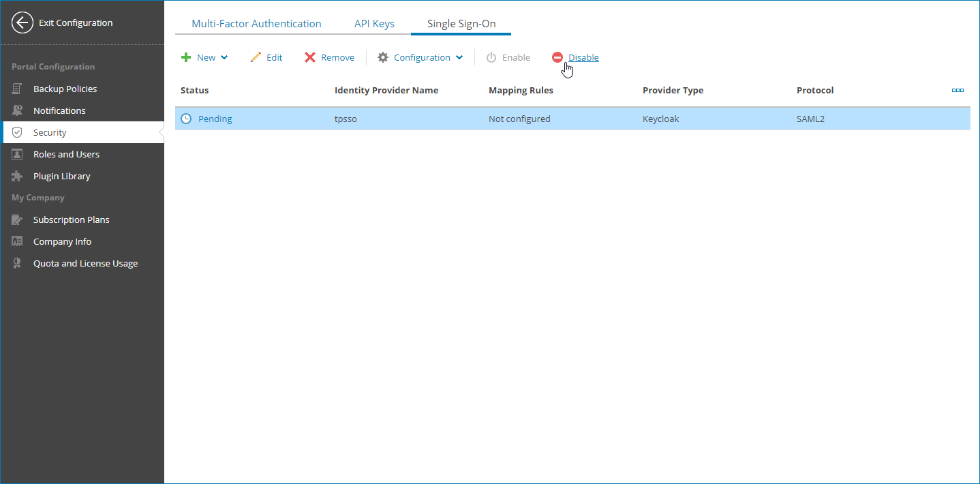Click the pencil Edit icon

[x=256, y=57]
